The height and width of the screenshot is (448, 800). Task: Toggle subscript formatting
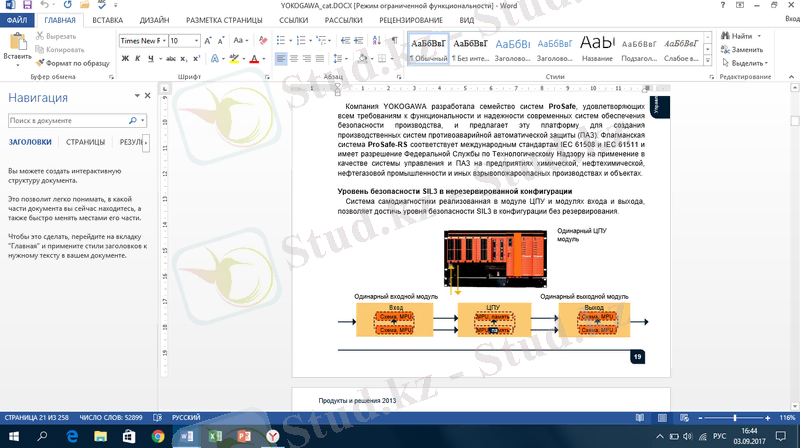[184, 59]
